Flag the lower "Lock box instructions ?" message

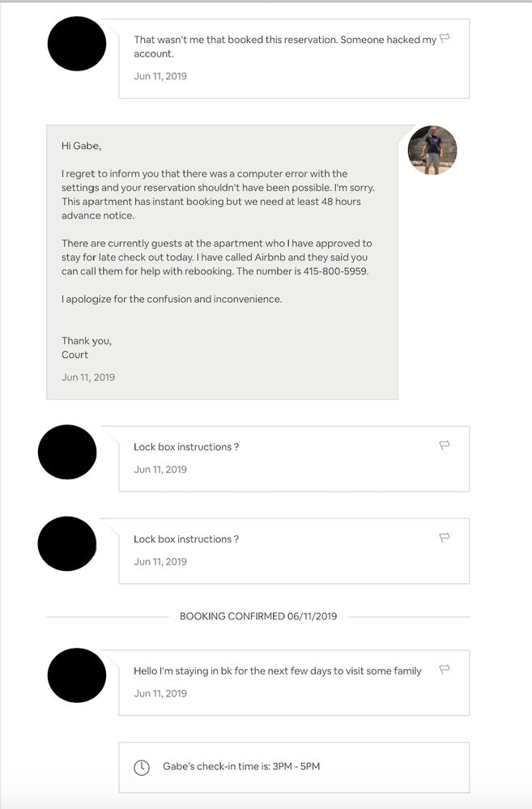[445, 538]
